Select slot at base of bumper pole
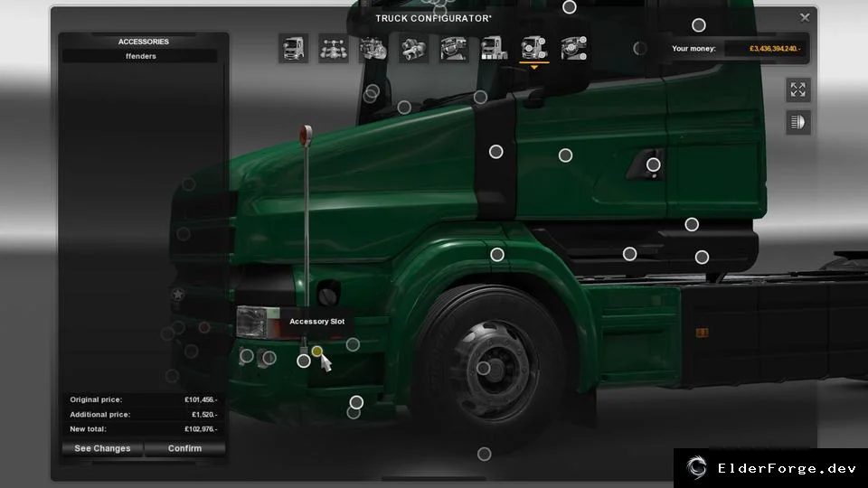The width and height of the screenshot is (868, 488). click(x=304, y=361)
